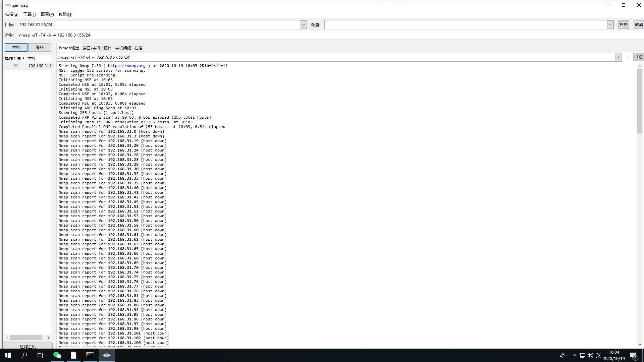Click the OS icon beside host 192.168.31.5

click(x=16, y=66)
